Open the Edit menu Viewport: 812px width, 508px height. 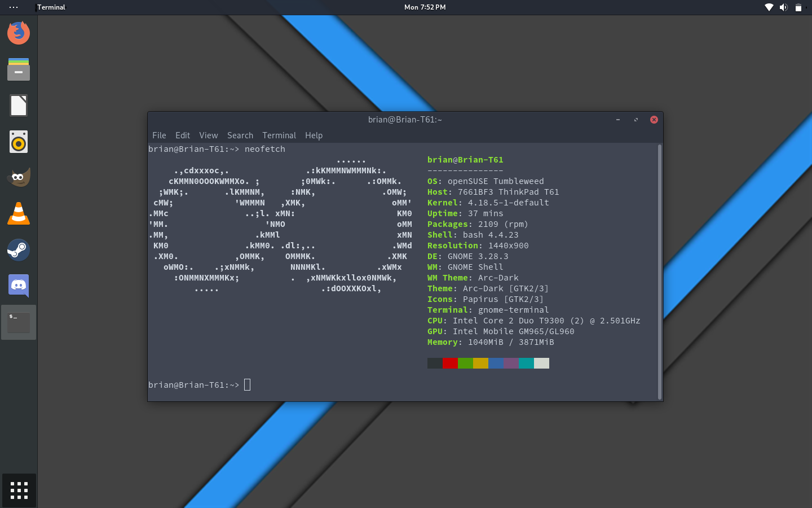click(183, 135)
